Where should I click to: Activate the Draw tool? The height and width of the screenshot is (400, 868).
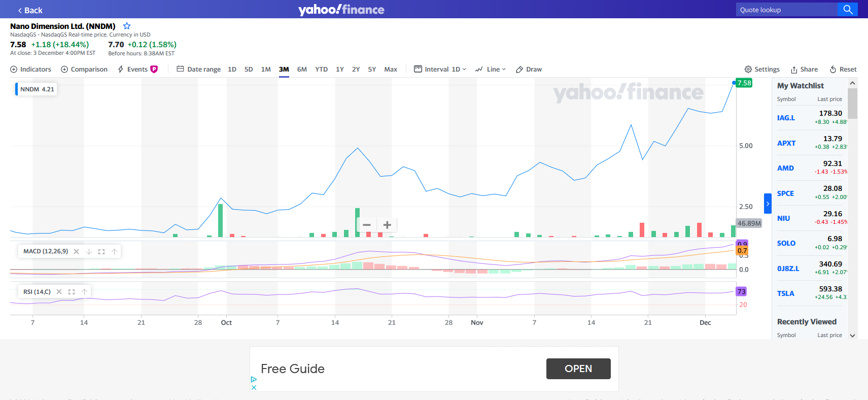tap(529, 69)
